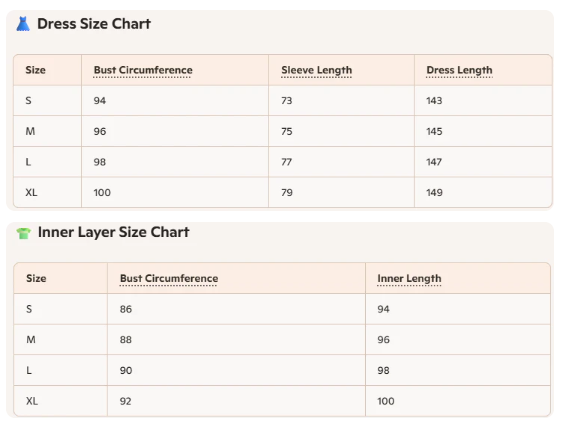Select the Size header in dress chart

[x=35, y=70]
